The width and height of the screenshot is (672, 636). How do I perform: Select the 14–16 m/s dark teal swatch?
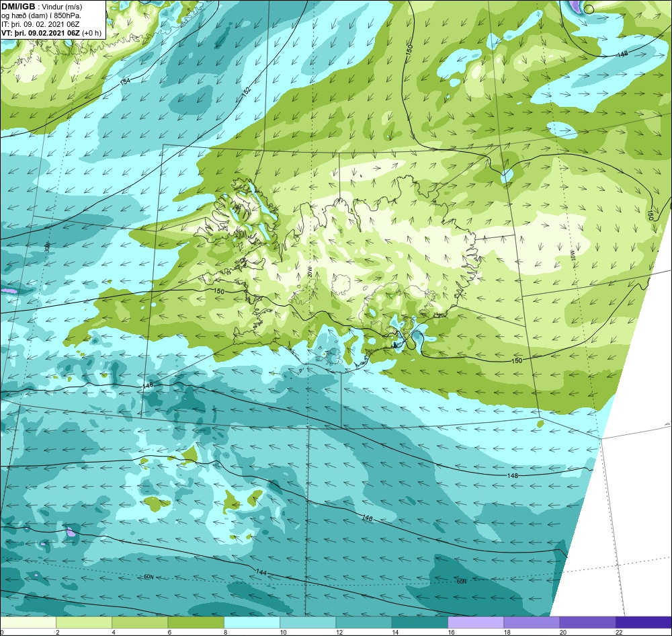419,622
